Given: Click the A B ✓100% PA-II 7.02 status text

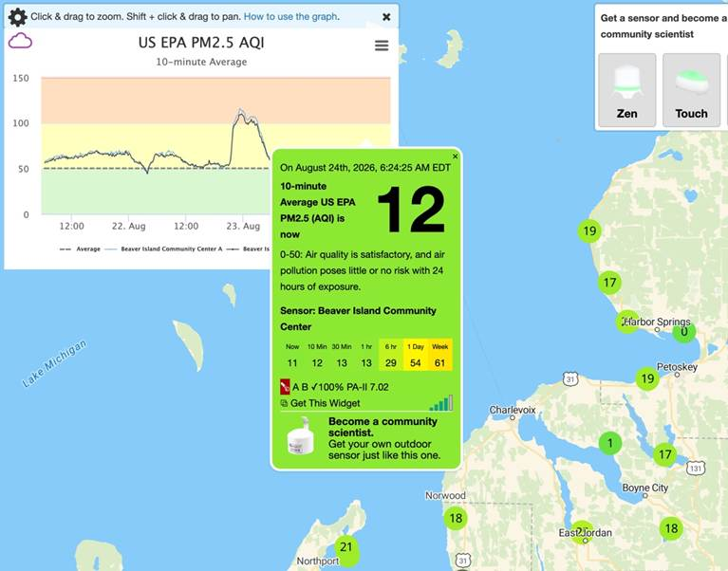Looking at the screenshot, I should click(x=341, y=387).
